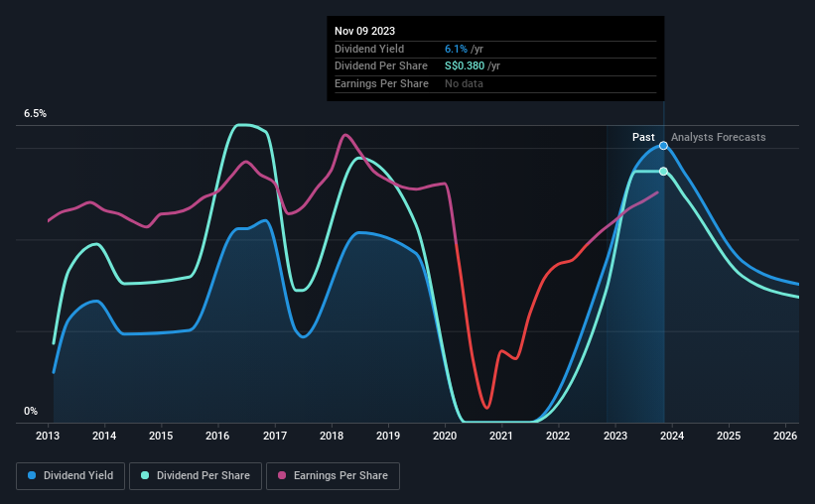Click the 2013 x-axis label
Image resolution: width=815 pixels, height=504 pixels.
point(48,436)
